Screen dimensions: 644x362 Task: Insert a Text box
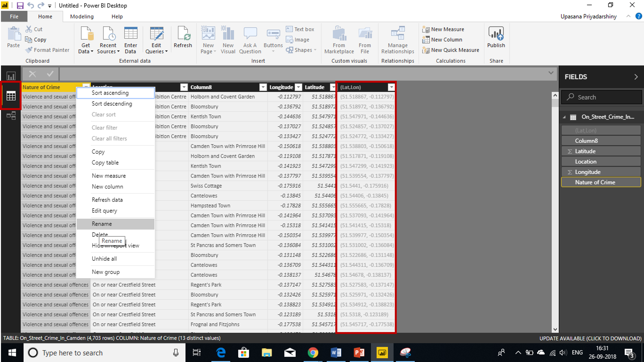300,29
